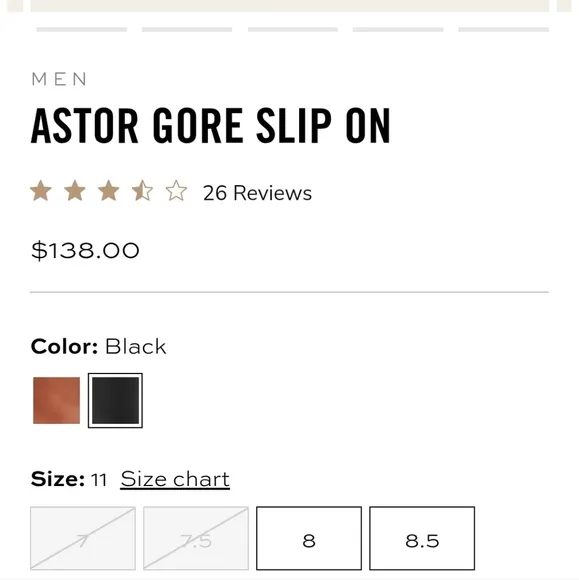Screen dimensions: 579x580
Task: Open the Size chart link
Action: (x=175, y=479)
